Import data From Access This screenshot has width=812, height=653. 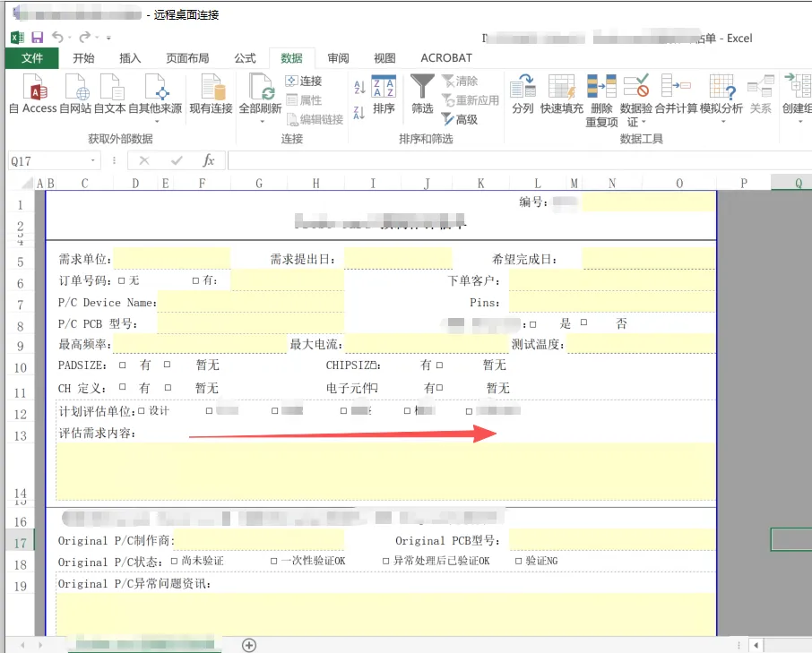pos(33,94)
